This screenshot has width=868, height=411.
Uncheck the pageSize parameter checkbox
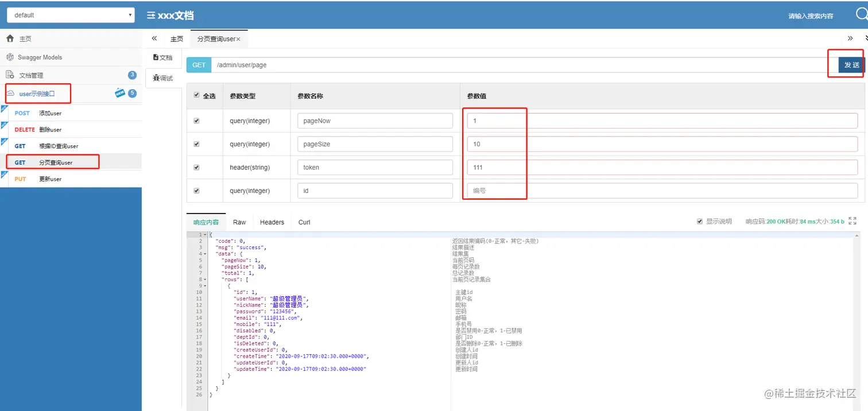(x=197, y=144)
